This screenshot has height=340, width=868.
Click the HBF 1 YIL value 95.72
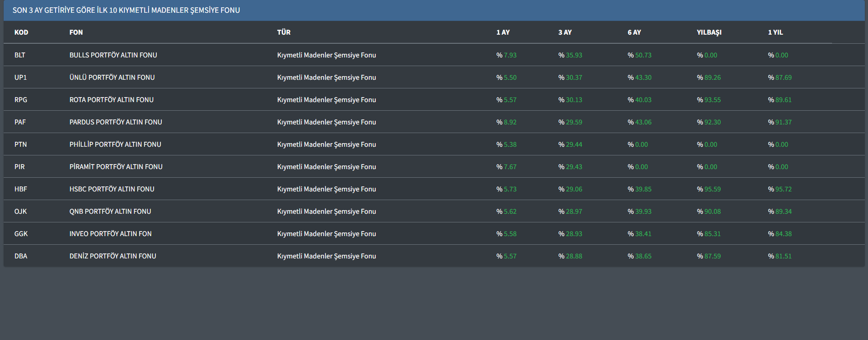click(783, 189)
